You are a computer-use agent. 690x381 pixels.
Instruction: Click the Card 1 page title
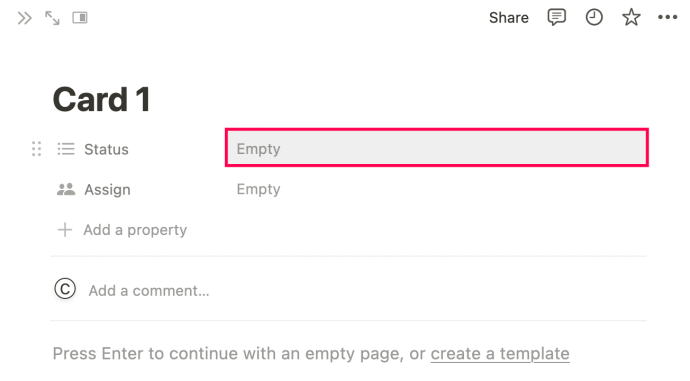pyautogui.click(x=102, y=99)
